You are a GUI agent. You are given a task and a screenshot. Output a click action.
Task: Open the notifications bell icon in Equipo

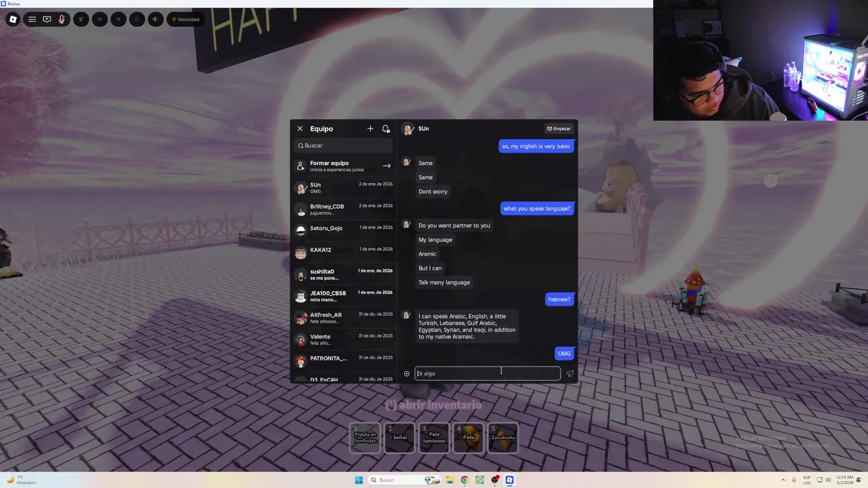(386, 129)
